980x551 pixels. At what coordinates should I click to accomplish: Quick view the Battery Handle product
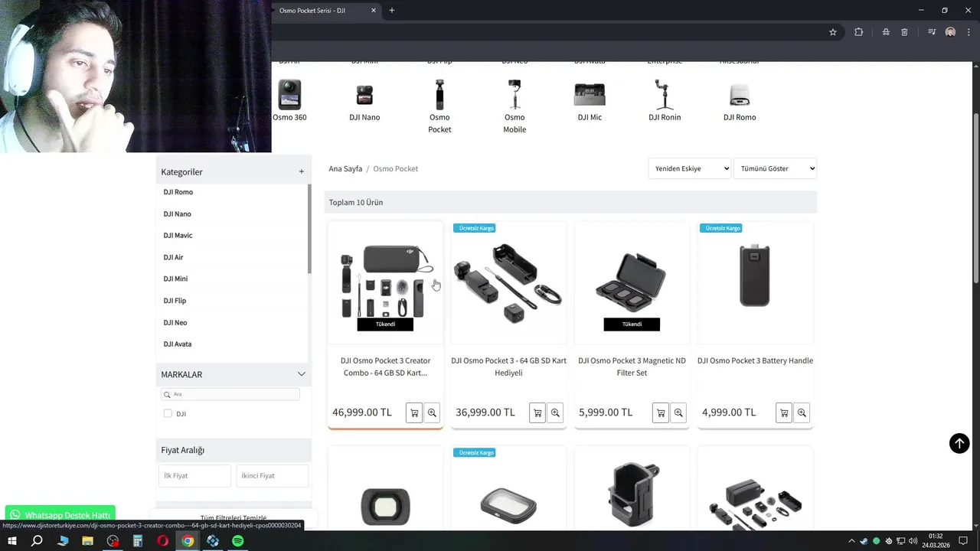click(802, 412)
